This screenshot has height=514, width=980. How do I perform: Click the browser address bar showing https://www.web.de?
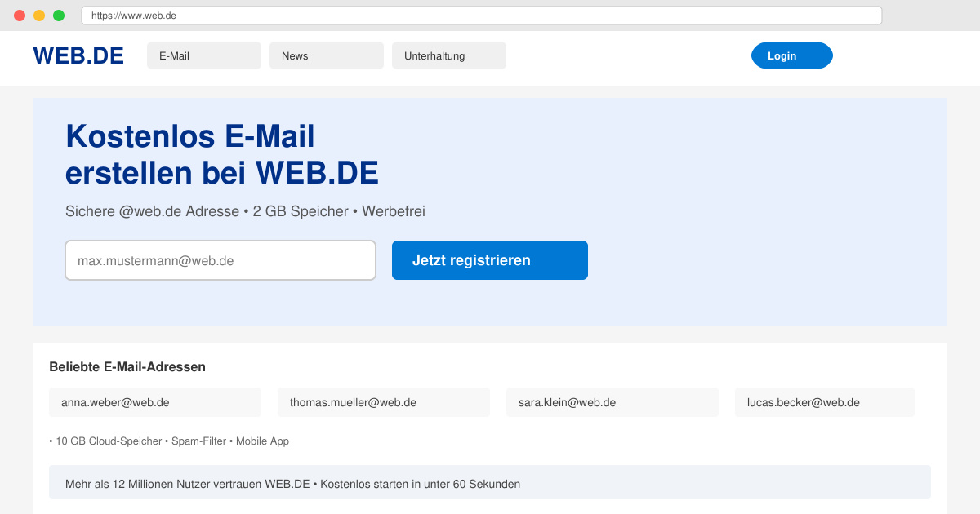482,16
